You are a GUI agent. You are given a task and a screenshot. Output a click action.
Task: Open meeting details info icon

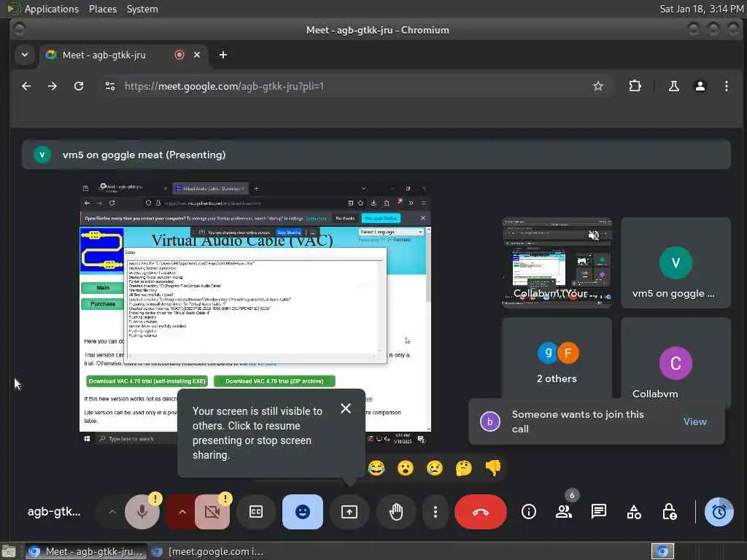[x=528, y=512]
